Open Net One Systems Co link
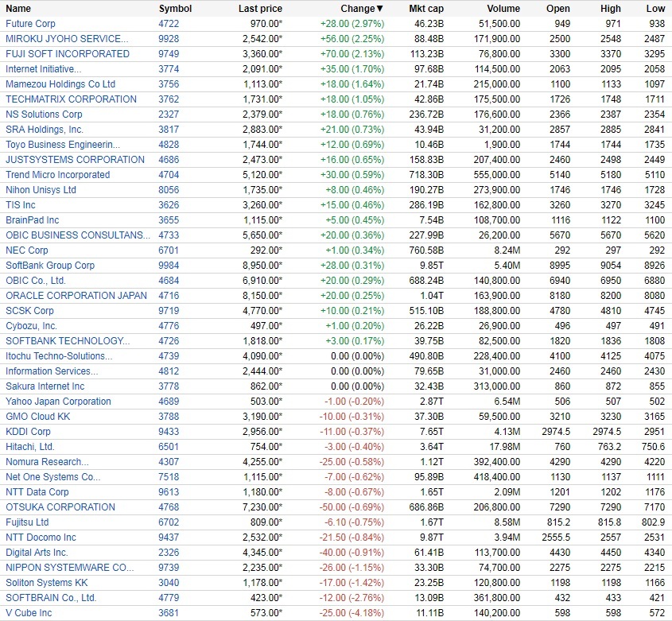 (53, 477)
